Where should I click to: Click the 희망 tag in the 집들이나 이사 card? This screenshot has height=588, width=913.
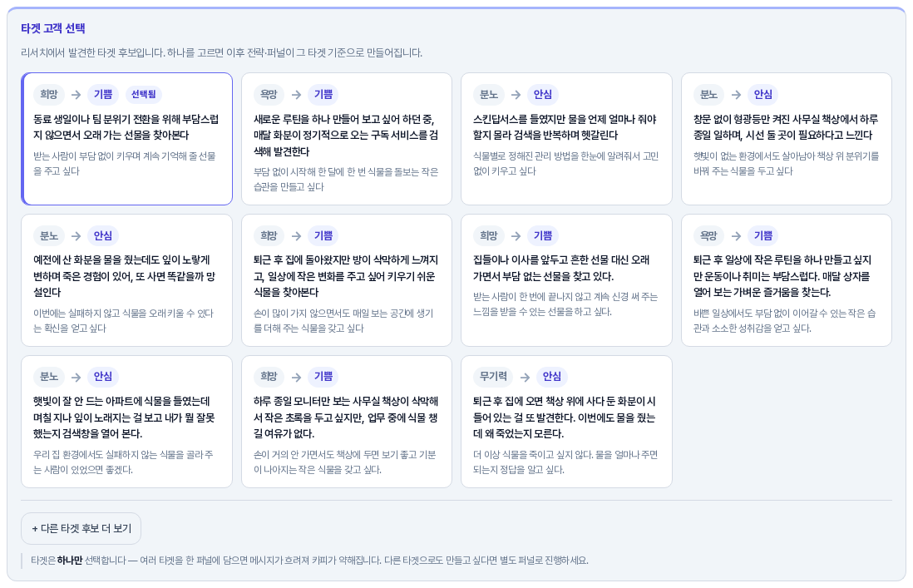tap(489, 236)
